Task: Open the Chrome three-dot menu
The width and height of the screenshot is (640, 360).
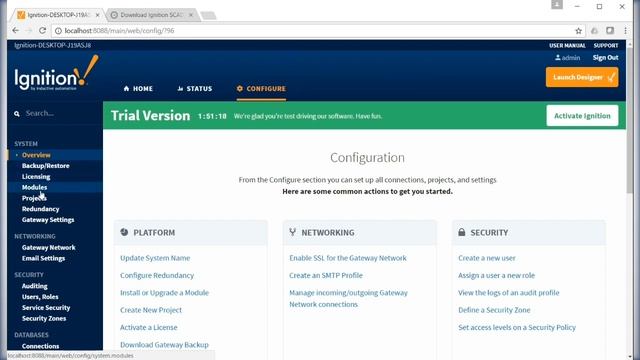Action: point(625,31)
